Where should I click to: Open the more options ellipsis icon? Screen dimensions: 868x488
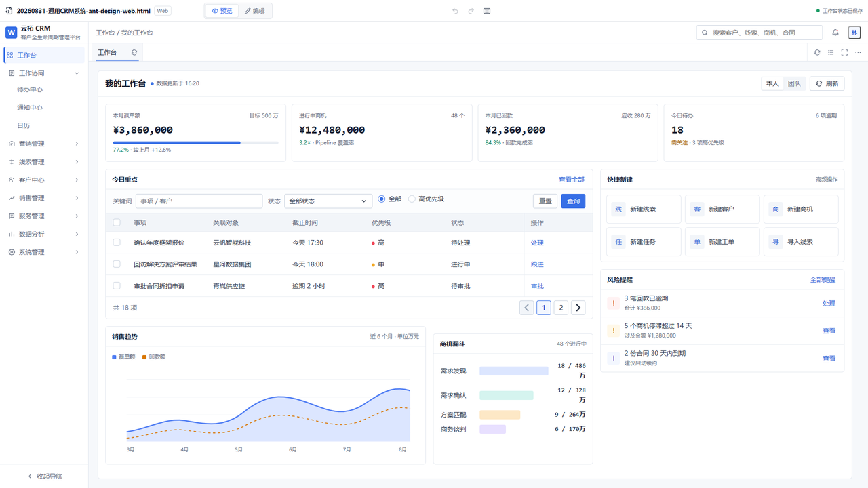click(858, 52)
